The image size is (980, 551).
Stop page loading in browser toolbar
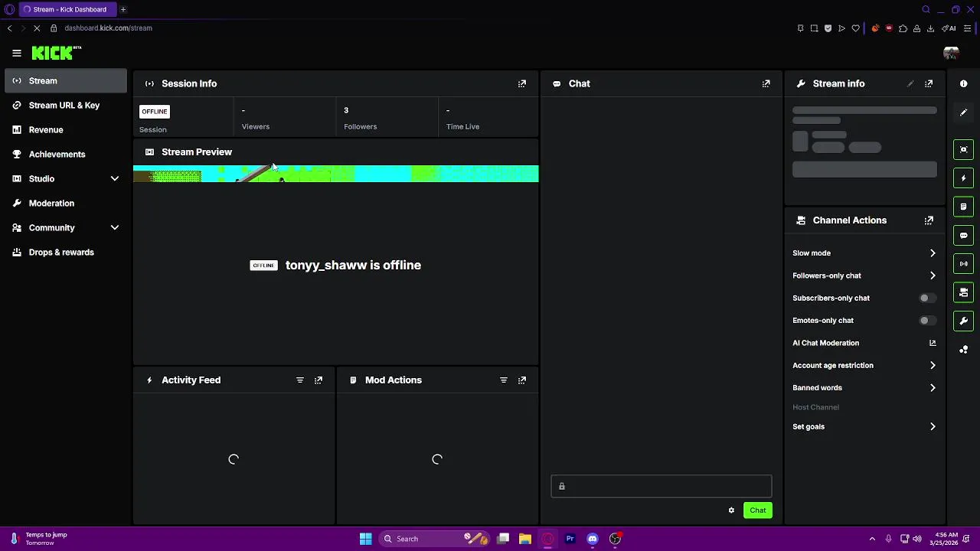pos(36,28)
